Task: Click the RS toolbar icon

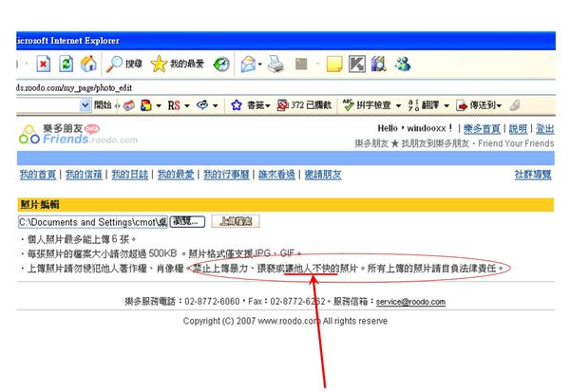Action: [x=174, y=105]
